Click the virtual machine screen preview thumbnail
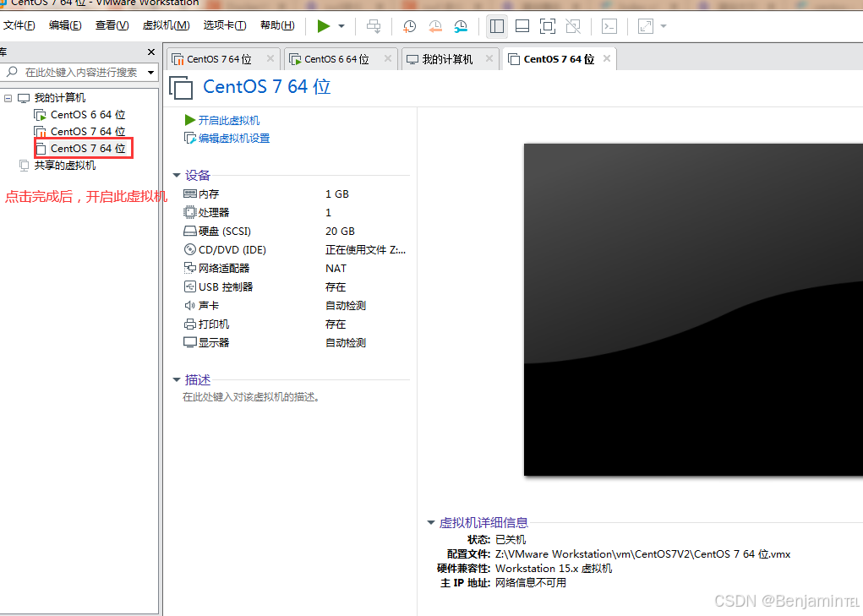Image resolution: width=863 pixels, height=616 pixels. [x=693, y=309]
